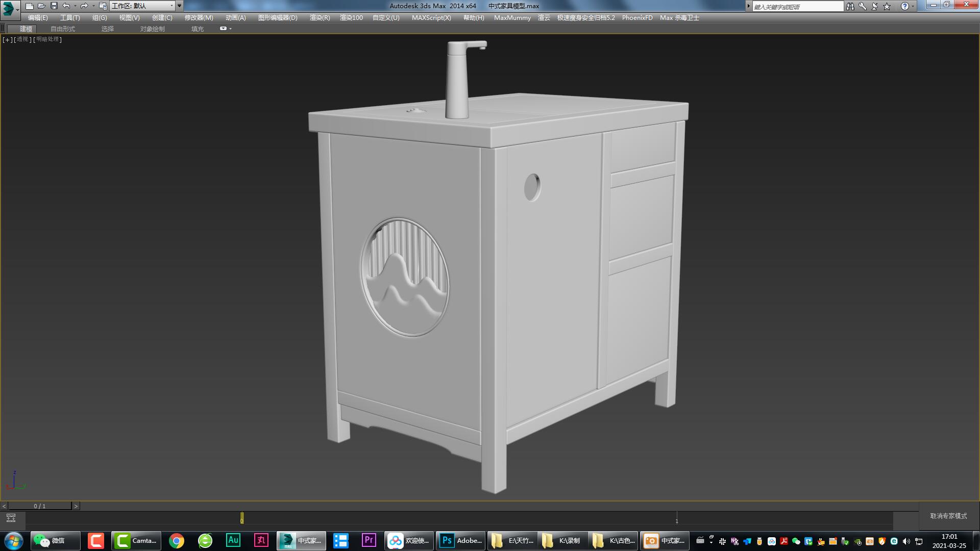Advance a frame with the right arrow button
Image resolution: width=980 pixels, height=551 pixels.
tap(76, 506)
